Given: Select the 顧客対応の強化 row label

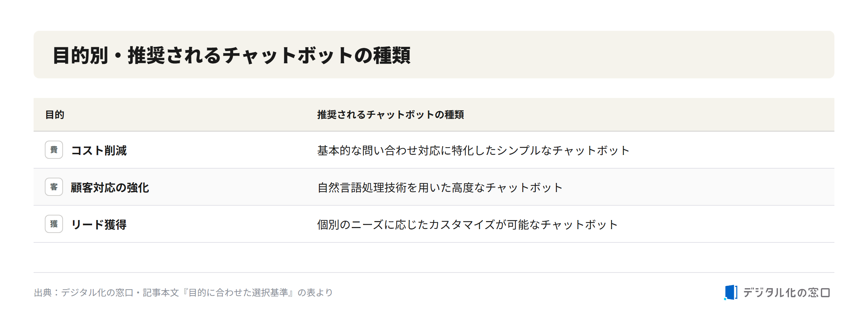Looking at the screenshot, I should click(110, 187).
